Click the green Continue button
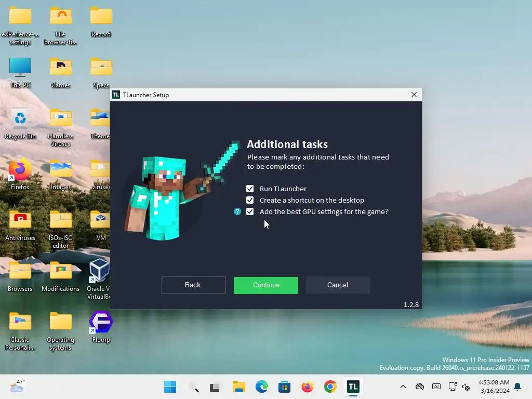The height and width of the screenshot is (399, 532). 266,285
